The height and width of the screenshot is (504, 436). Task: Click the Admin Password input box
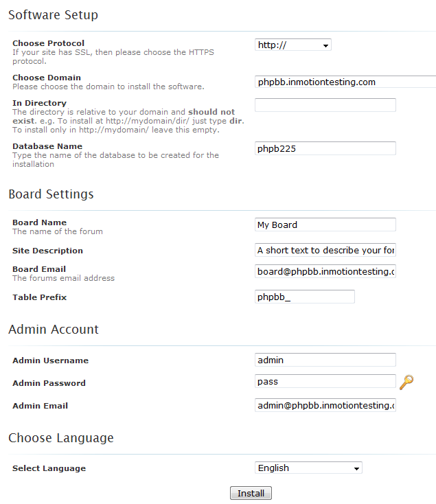(325, 381)
